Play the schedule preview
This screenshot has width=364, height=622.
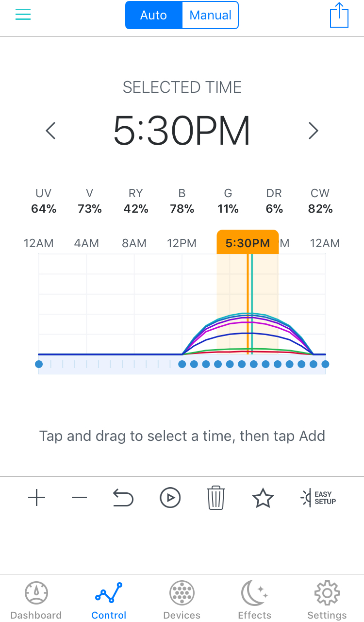click(x=170, y=498)
